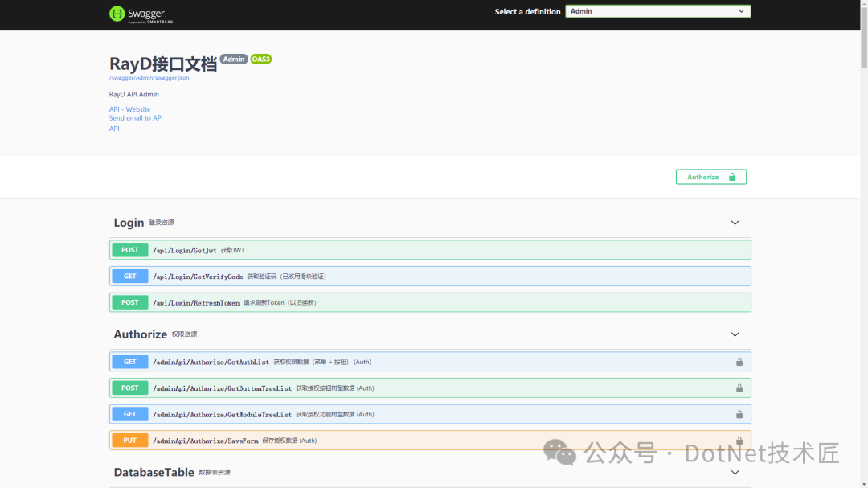868x488 pixels.
Task: Click the RayD API Admin description text
Action: (x=134, y=94)
